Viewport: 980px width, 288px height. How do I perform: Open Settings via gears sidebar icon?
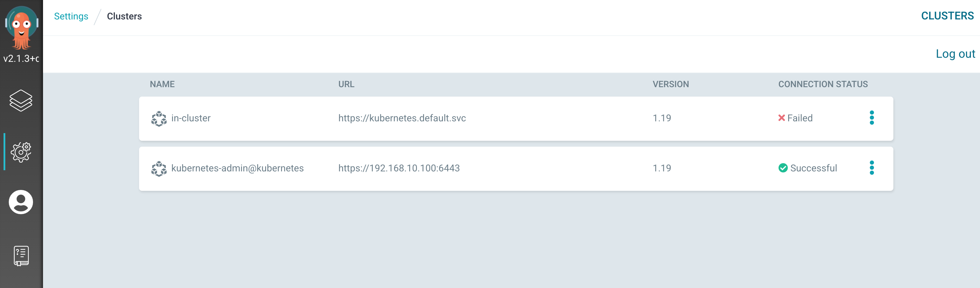pyautogui.click(x=21, y=152)
